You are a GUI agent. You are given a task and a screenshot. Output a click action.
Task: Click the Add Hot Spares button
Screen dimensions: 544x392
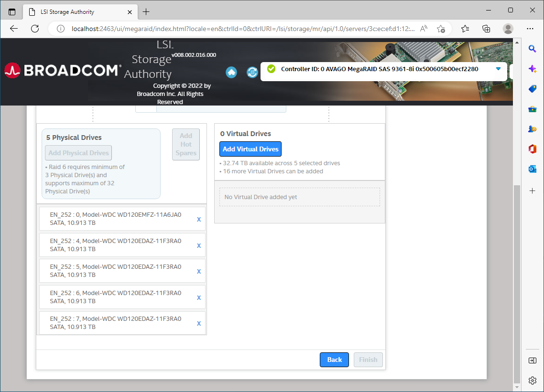coord(186,145)
